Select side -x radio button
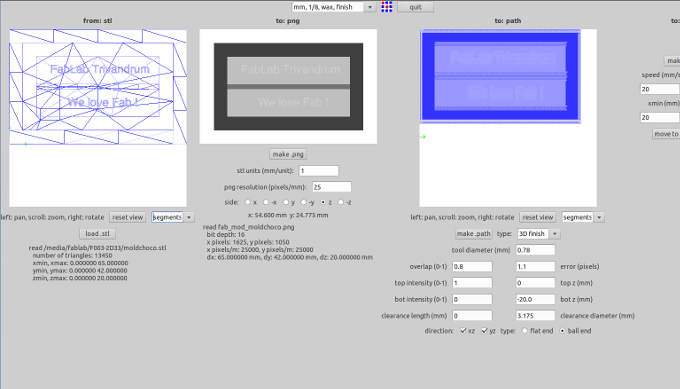This screenshot has width=680, height=389. (266, 202)
